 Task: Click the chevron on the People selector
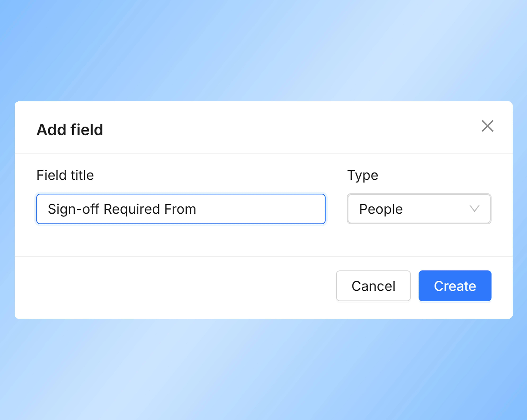tap(474, 209)
